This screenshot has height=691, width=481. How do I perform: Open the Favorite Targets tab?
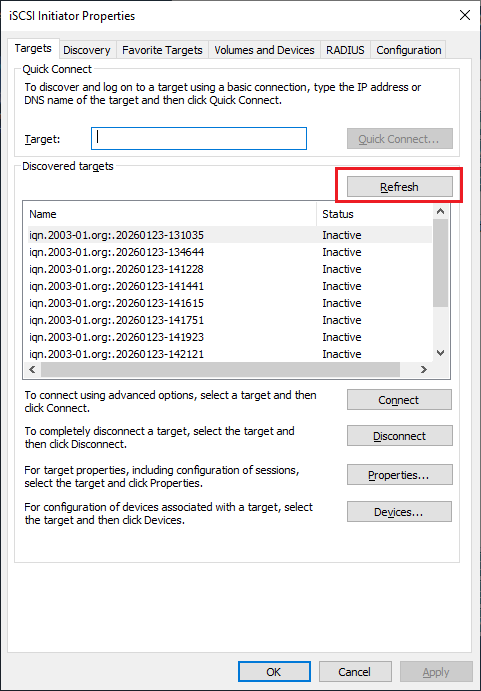click(x=162, y=50)
